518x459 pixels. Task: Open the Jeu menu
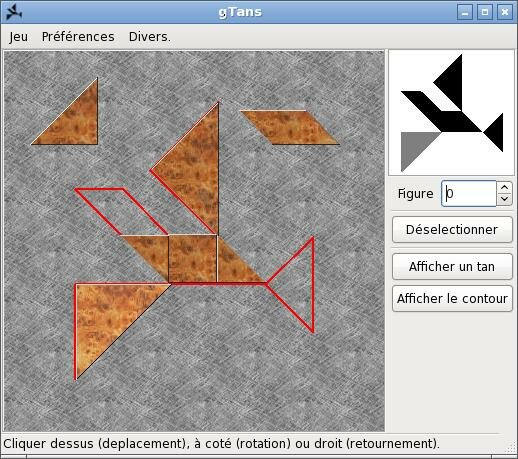click(x=19, y=37)
